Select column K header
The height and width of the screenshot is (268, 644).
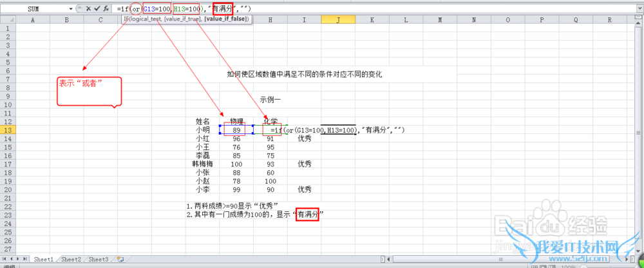(x=372, y=19)
